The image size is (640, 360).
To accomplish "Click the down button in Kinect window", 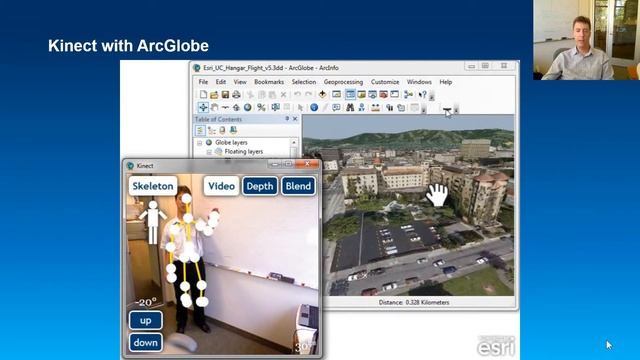I will pyautogui.click(x=146, y=342).
